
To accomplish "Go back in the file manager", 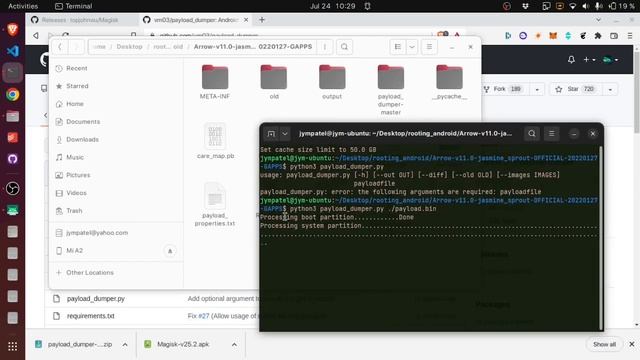I will (x=60, y=47).
